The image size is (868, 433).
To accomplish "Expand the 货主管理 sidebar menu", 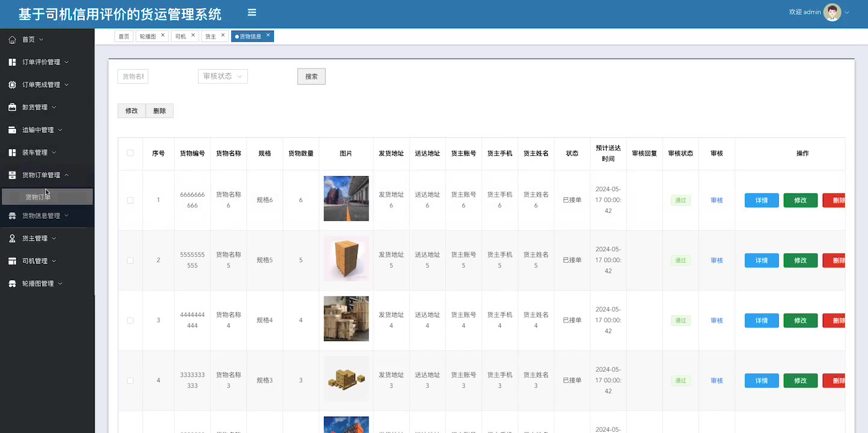I will click(x=54, y=238).
